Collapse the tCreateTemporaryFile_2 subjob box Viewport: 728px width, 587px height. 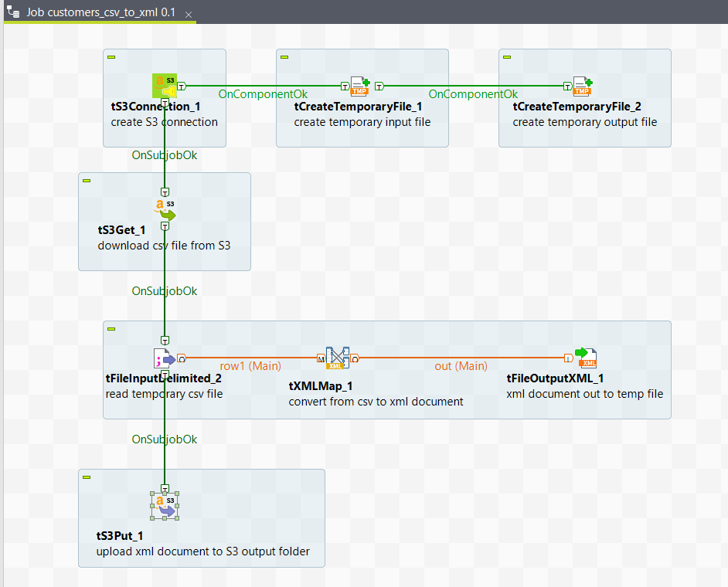(x=507, y=57)
